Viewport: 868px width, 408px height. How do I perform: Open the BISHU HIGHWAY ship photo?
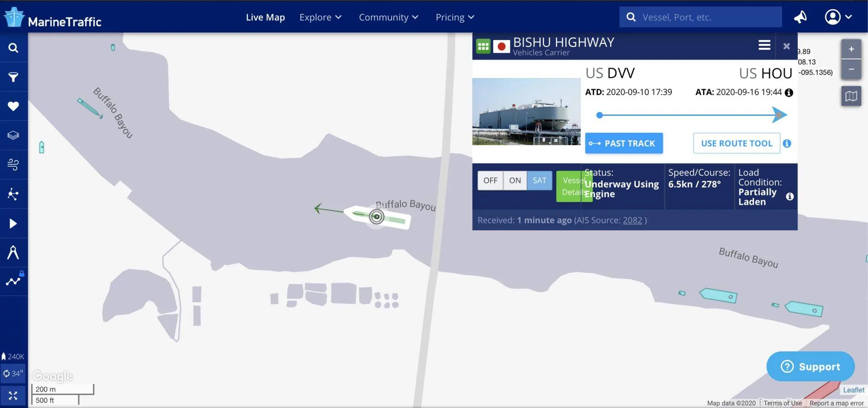(526, 111)
